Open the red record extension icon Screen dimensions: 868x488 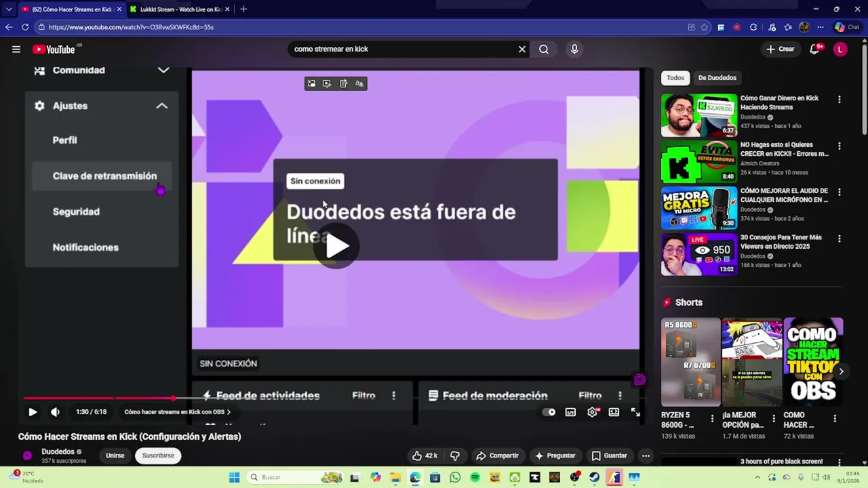736,27
